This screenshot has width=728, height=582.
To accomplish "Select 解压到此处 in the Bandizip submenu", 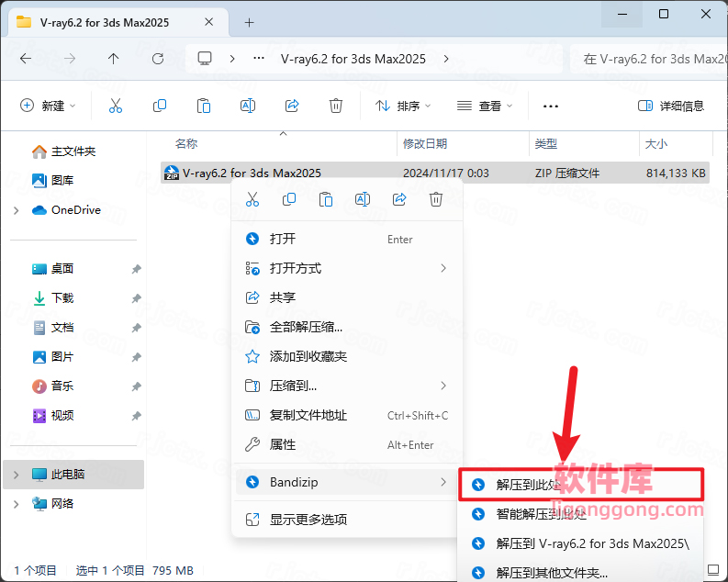I will 581,485.
